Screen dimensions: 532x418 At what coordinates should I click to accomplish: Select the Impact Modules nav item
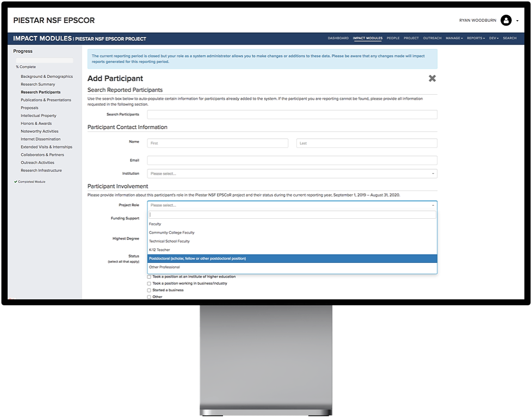tap(367, 38)
